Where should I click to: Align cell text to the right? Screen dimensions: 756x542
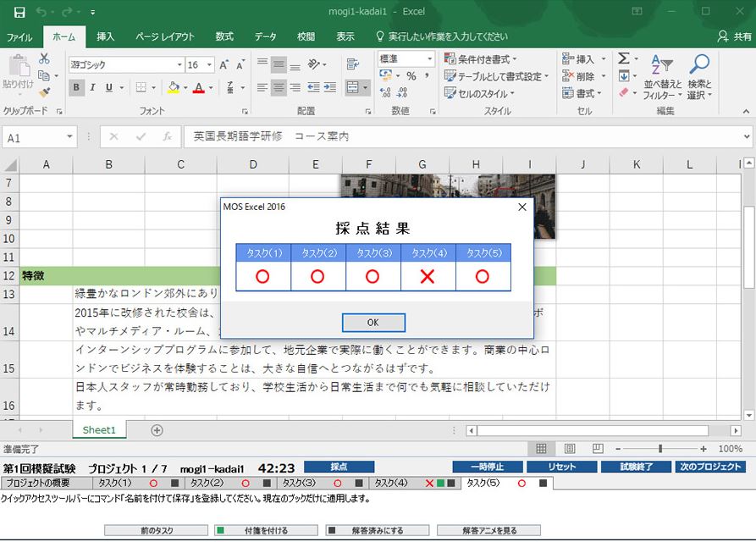(295, 87)
